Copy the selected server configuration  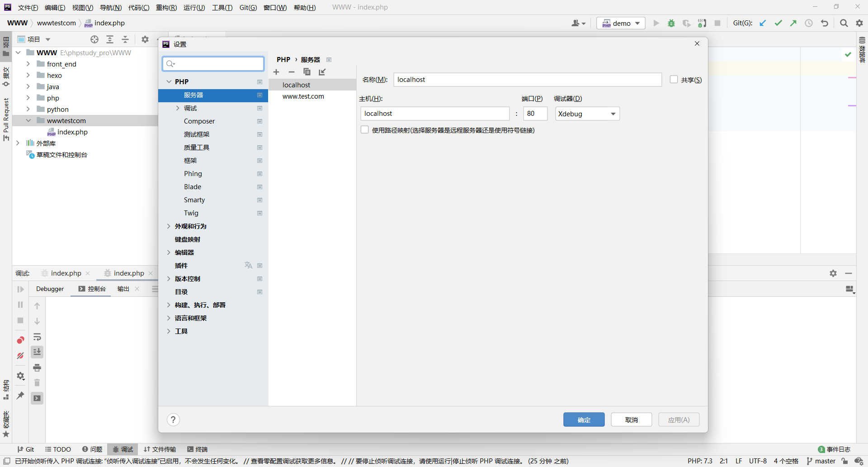(x=307, y=72)
